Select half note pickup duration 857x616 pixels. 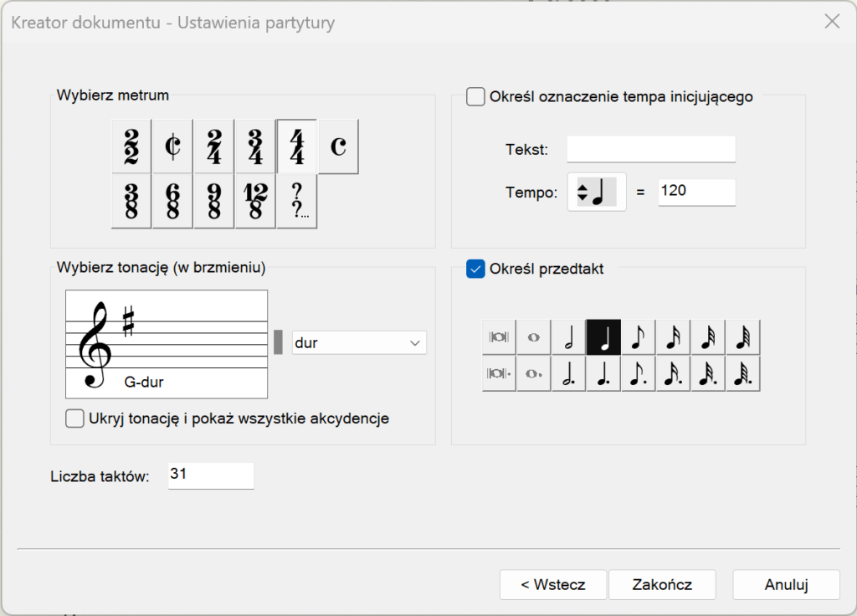click(x=568, y=337)
